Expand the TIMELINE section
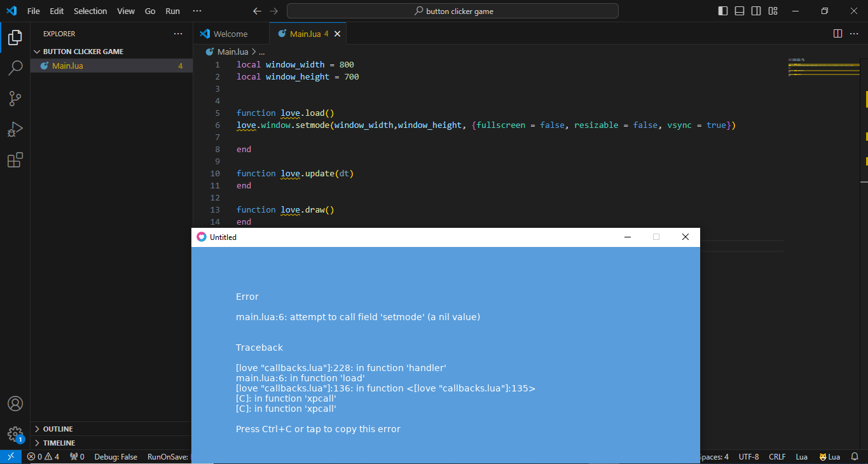 pos(111,443)
